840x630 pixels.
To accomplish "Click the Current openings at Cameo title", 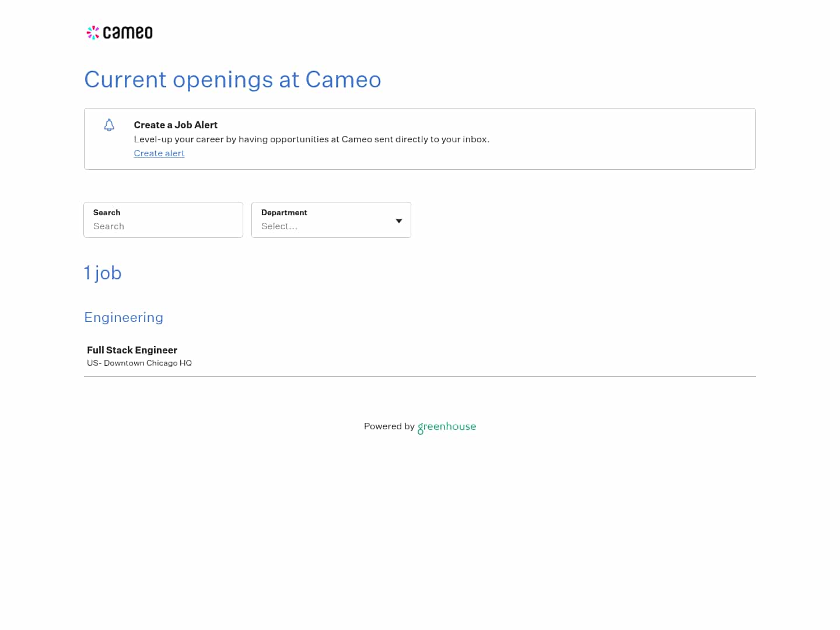I will (233, 80).
